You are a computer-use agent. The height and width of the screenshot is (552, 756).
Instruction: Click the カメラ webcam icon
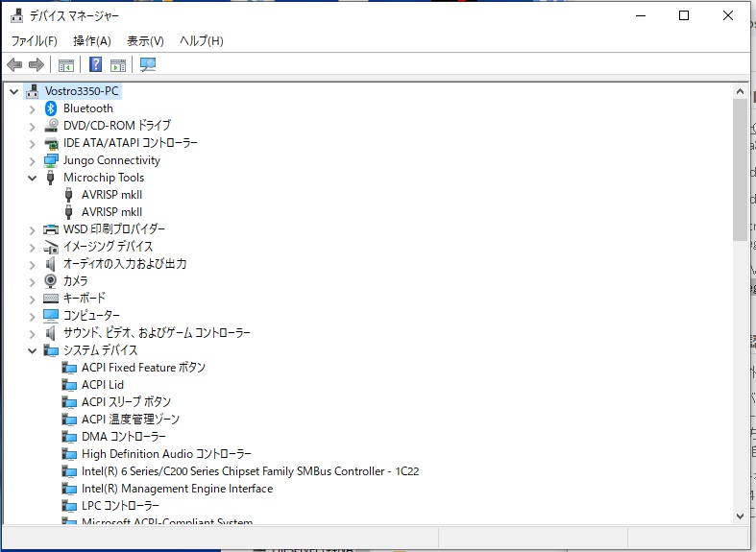51,281
